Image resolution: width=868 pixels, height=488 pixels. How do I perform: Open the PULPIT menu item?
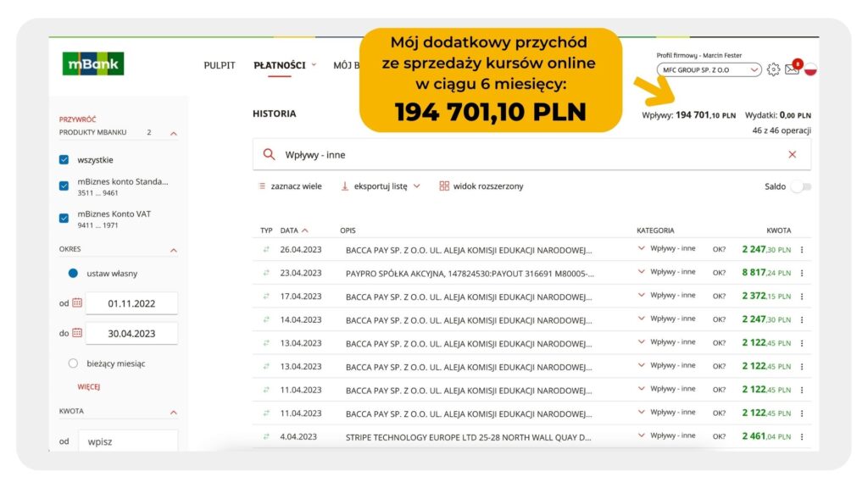click(x=220, y=65)
